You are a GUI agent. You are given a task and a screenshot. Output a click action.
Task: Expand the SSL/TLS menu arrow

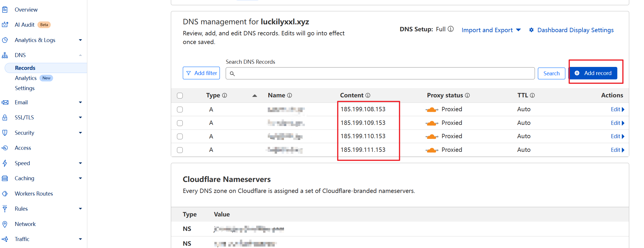pos(80,117)
